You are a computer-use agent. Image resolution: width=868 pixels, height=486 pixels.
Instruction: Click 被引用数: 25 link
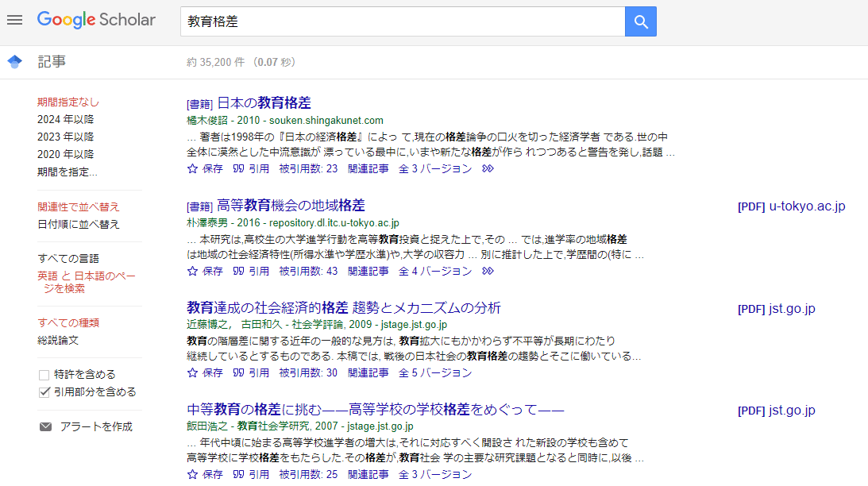pyautogui.click(x=308, y=475)
